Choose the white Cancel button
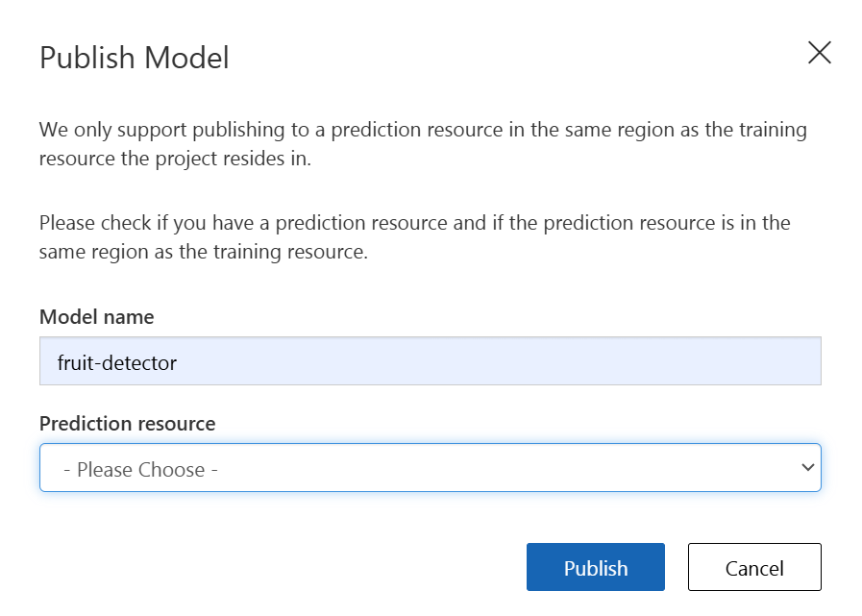The image size is (862, 616). (x=754, y=567)
